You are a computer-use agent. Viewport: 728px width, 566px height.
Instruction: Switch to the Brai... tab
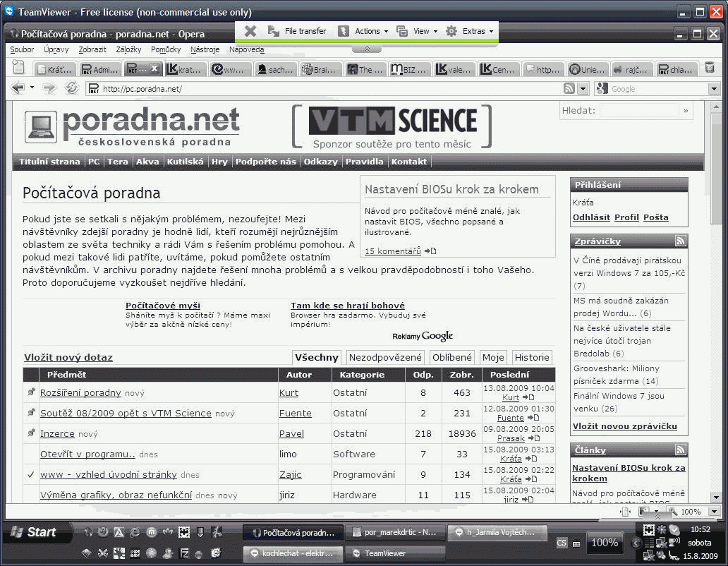tap(321, 69)
